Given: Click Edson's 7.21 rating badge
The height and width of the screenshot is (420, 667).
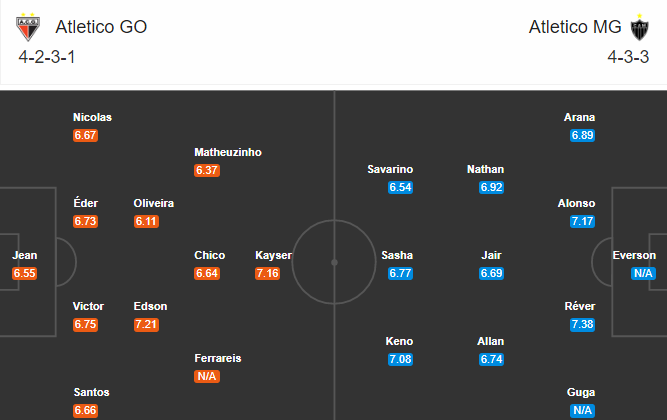Looking at the screenshot, I should [x=146, y=324].
